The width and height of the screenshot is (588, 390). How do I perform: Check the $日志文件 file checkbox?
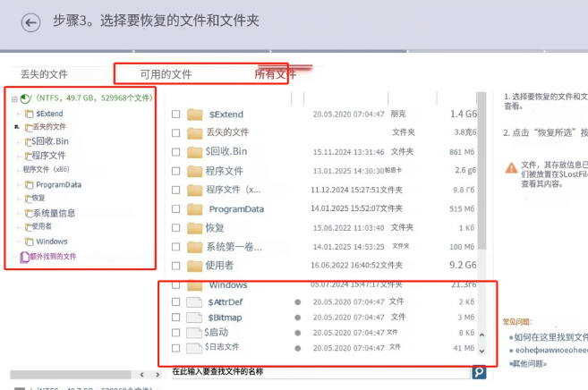[x=176, y=348]
